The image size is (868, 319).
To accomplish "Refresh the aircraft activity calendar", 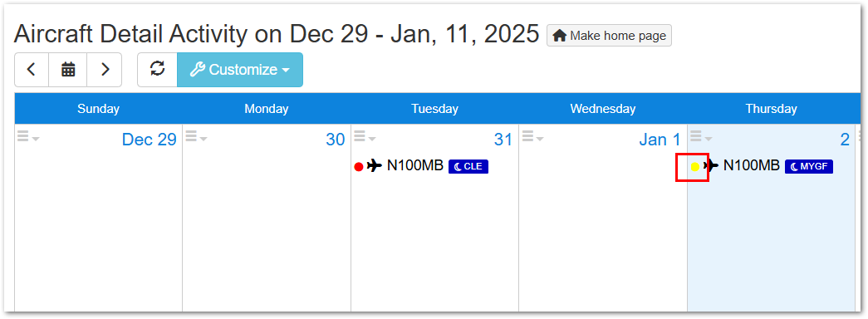I will (157, 70).
